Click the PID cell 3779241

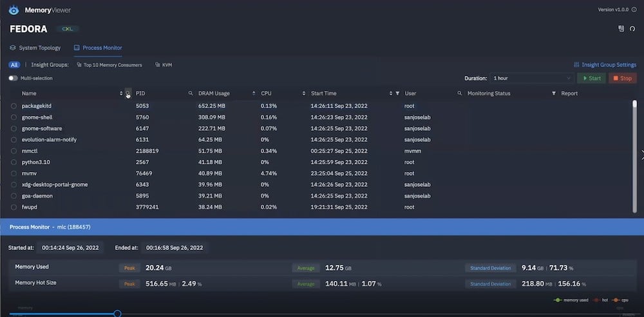coord(147,207)
